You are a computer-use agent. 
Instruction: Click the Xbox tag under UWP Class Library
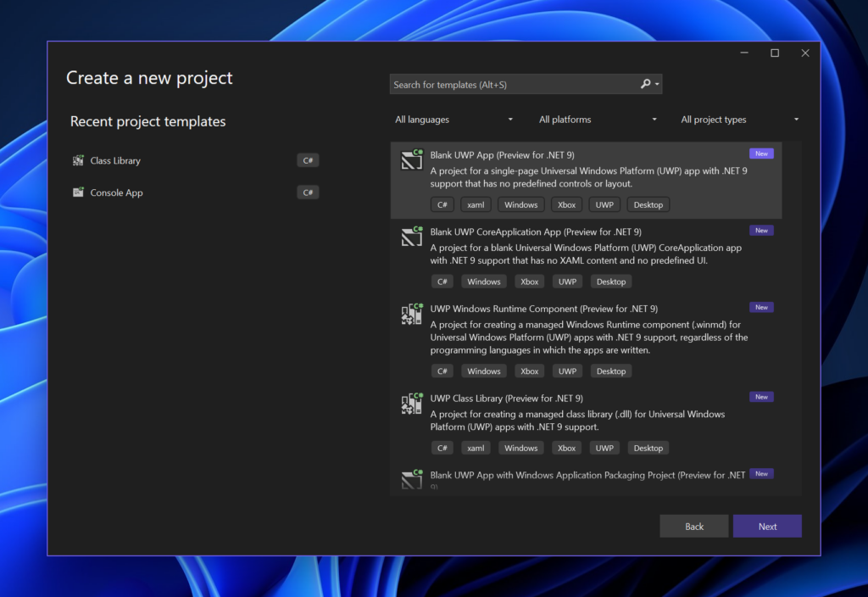tap(566, 448)
